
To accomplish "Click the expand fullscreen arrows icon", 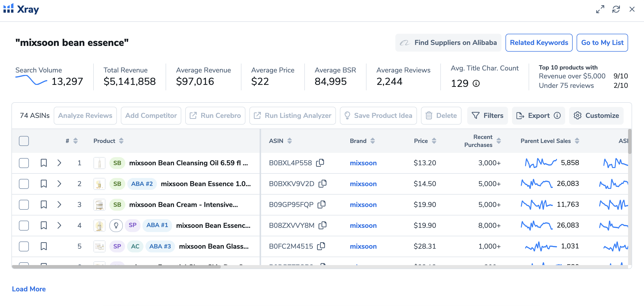I will [x=600, y=9].
